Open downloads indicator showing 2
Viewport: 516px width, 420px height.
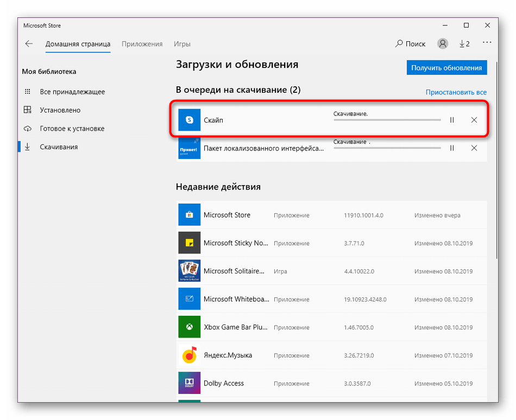click(464, 44)
